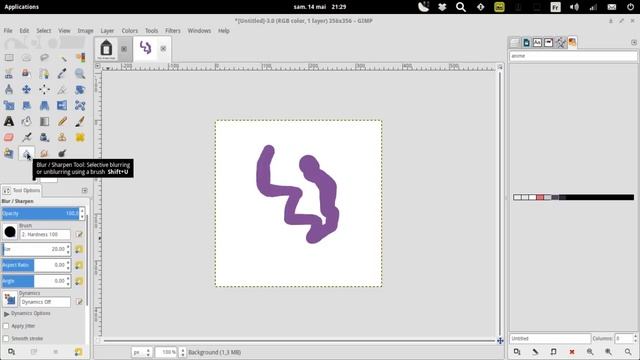Select the Clone stamp tool
The image size is (640, 360).
pyautogui.click(x=62, y=138)
